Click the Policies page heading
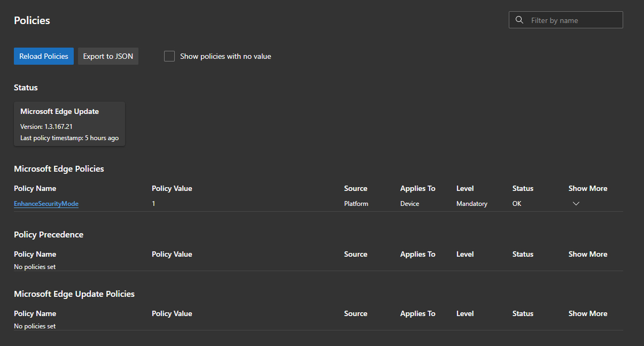This screenshot has height=346, width=644. [32, 20]
